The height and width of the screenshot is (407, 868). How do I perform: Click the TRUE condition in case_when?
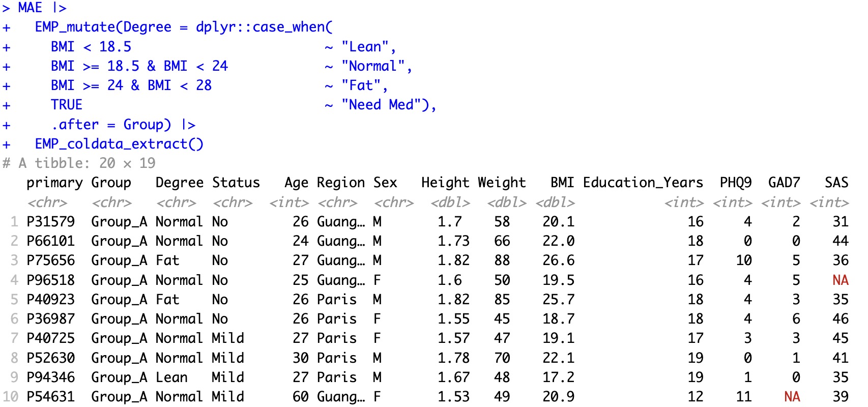click(x=66, y=105)
